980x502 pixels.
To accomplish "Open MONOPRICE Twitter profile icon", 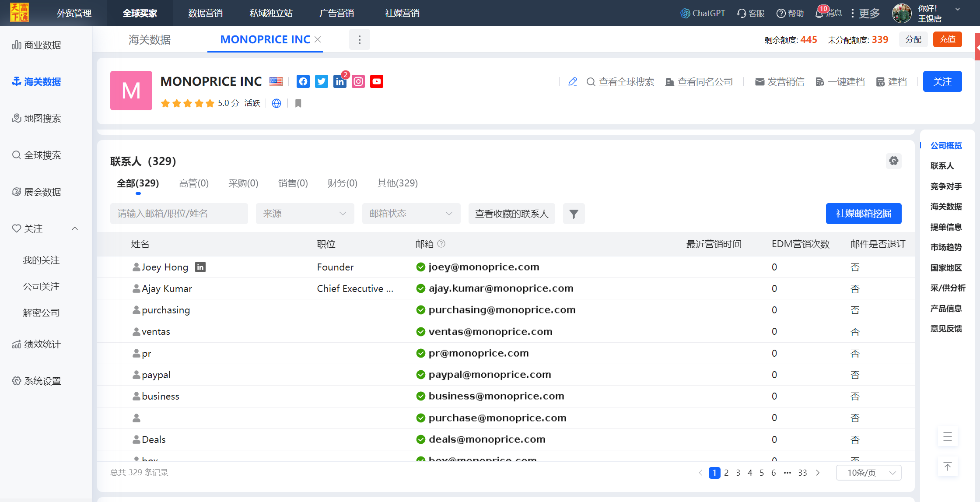I will (x=322, y=81).
